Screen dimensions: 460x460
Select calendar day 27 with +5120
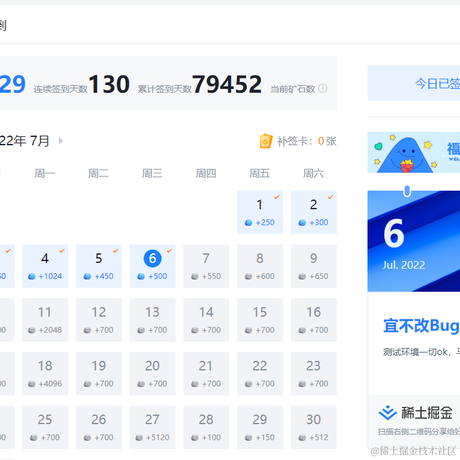point(153,427)
